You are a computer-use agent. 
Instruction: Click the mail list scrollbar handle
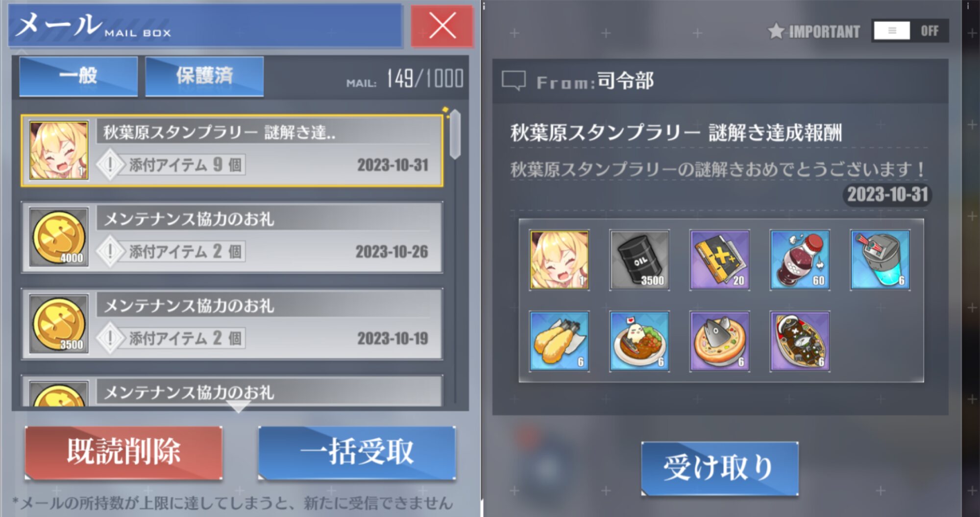[455, 134]
